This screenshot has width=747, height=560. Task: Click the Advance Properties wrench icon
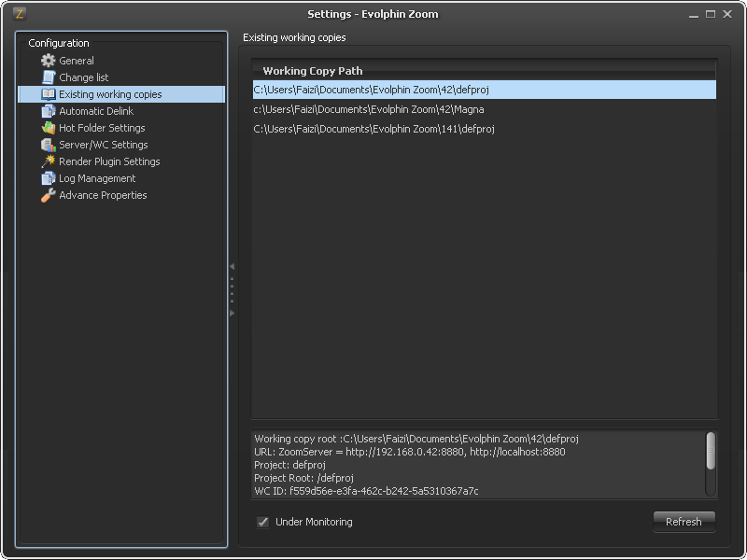(49, 195)
